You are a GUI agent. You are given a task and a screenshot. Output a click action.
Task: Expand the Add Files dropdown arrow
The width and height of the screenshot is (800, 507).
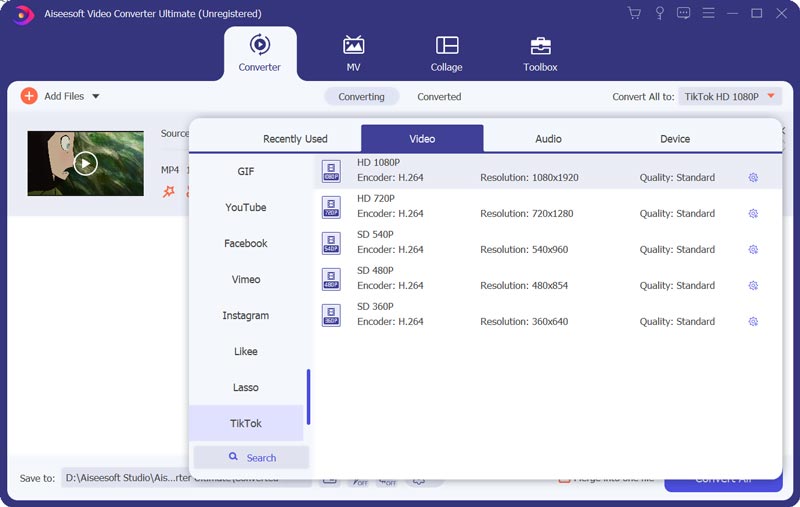click(x=95, y=96)
